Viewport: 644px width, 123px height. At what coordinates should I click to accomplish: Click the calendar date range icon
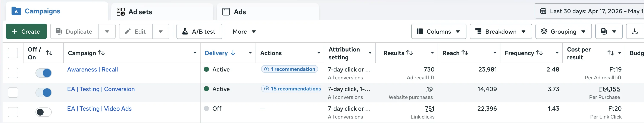[x=543, y=11]
